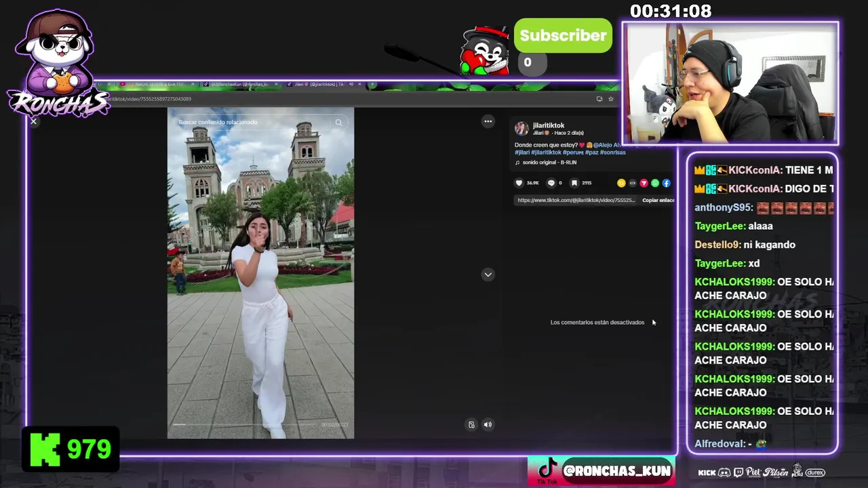Bookmark the page with the browser star icon
The width and height of the screenshot is (868, 488).
(610, 99)
